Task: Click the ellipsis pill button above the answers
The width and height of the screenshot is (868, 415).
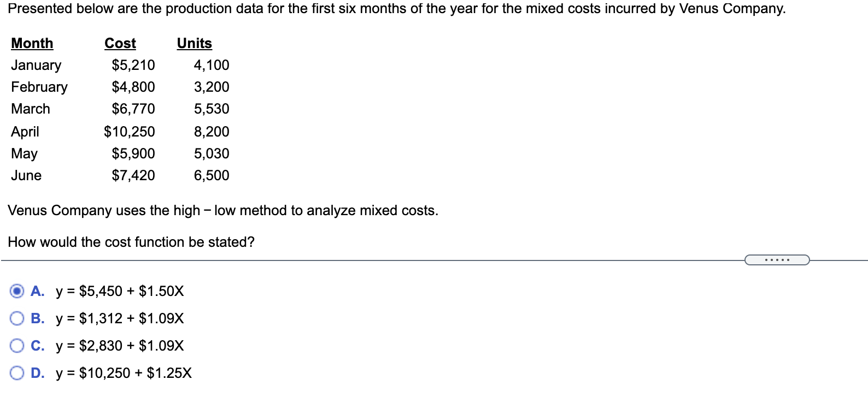Action: (x=777, y=260)
